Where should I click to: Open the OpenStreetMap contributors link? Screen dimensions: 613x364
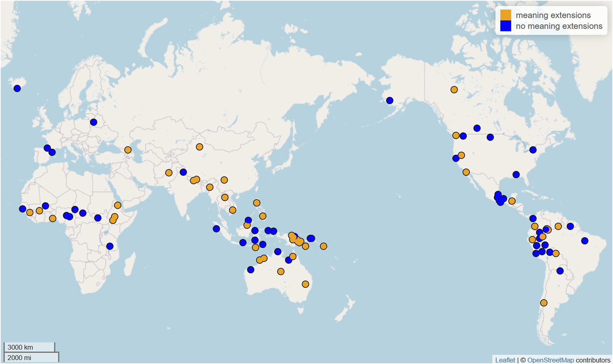tap(550, 360)
